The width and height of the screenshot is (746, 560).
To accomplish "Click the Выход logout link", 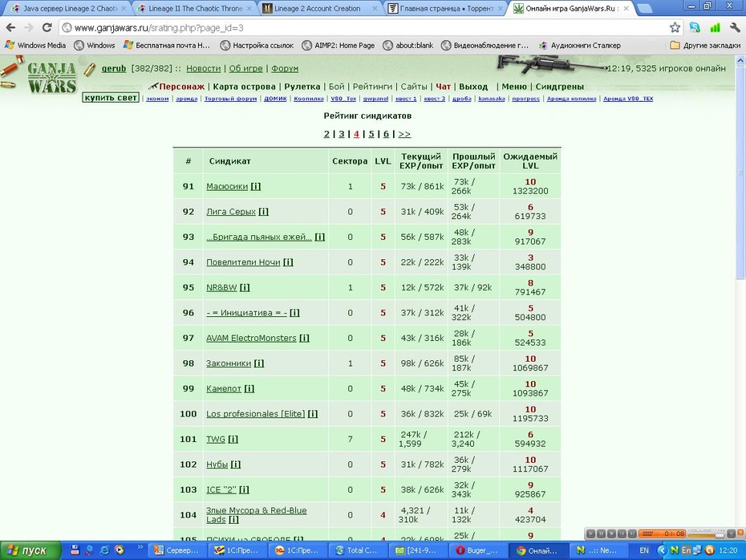I will point(473,87).
